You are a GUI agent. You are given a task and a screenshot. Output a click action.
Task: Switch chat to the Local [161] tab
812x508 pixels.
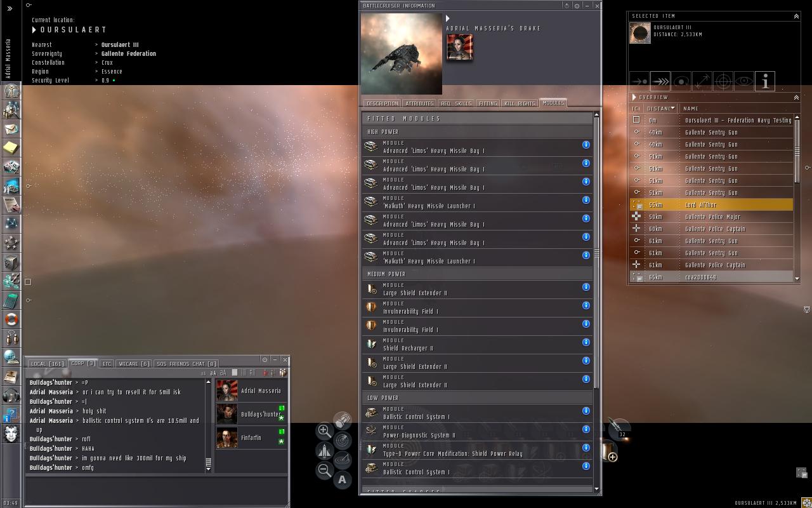[48, 364]
